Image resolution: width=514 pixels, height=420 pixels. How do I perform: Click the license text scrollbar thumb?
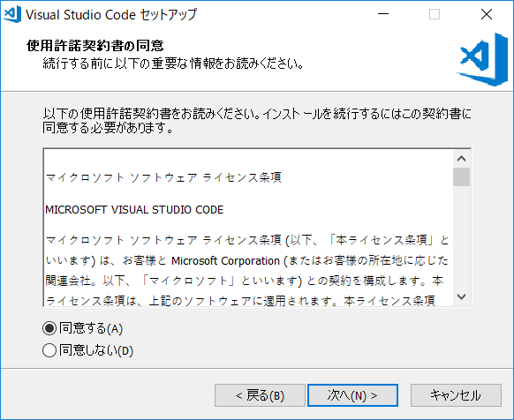coord(462,176)
